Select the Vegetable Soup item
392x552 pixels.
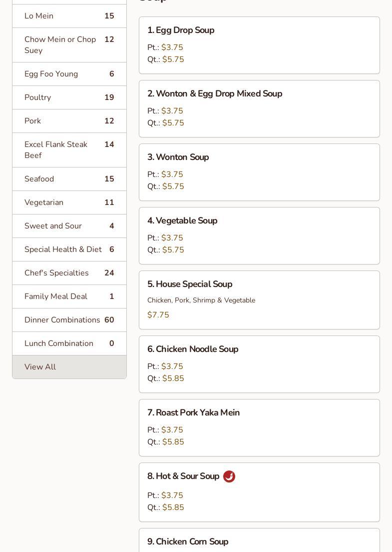[x=259, y=235]
